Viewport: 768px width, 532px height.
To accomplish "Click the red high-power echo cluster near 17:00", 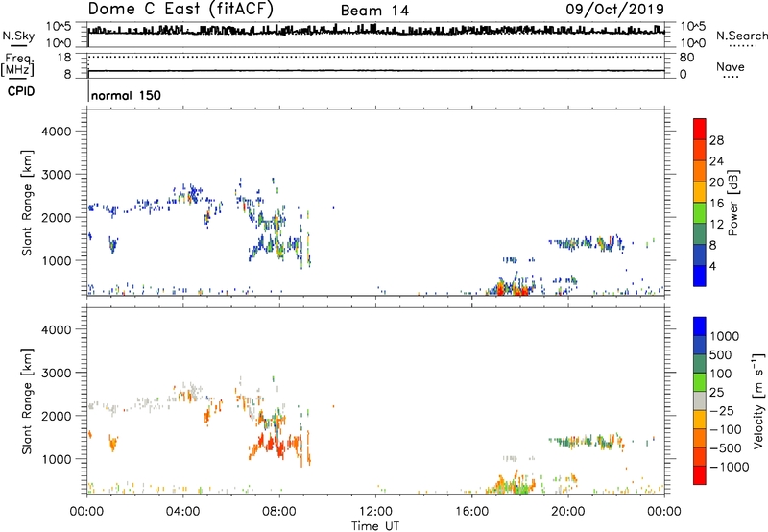I will tap(500, 288).
